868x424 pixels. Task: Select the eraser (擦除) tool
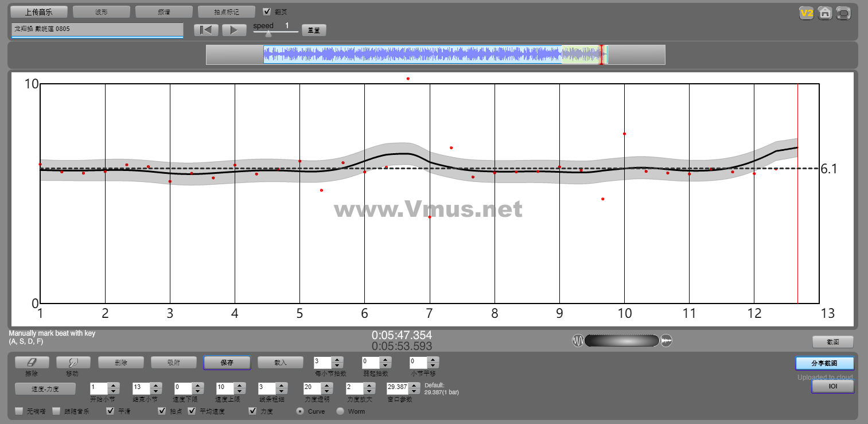point(32,363)
